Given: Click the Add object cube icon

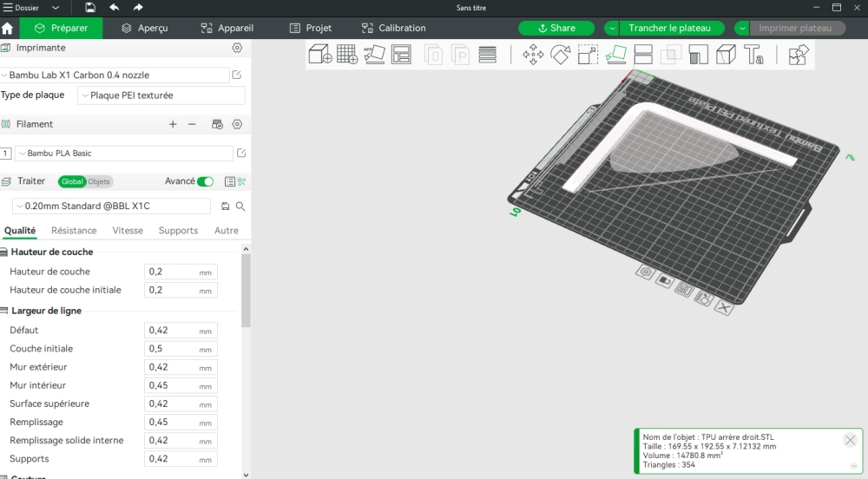Looking at the screenshot, I should point(320,55).
